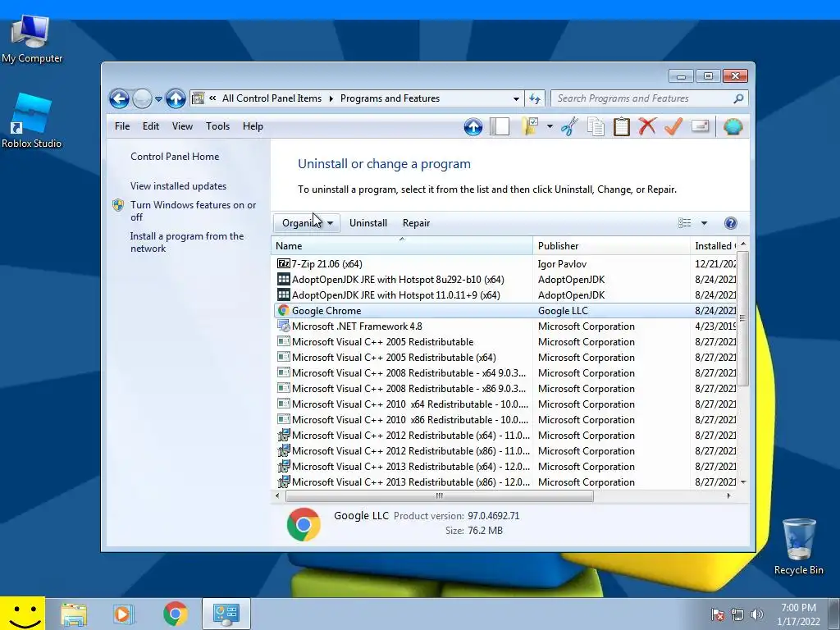
Task: Click the Copy pages icon
Action: [x=596, y=127]
